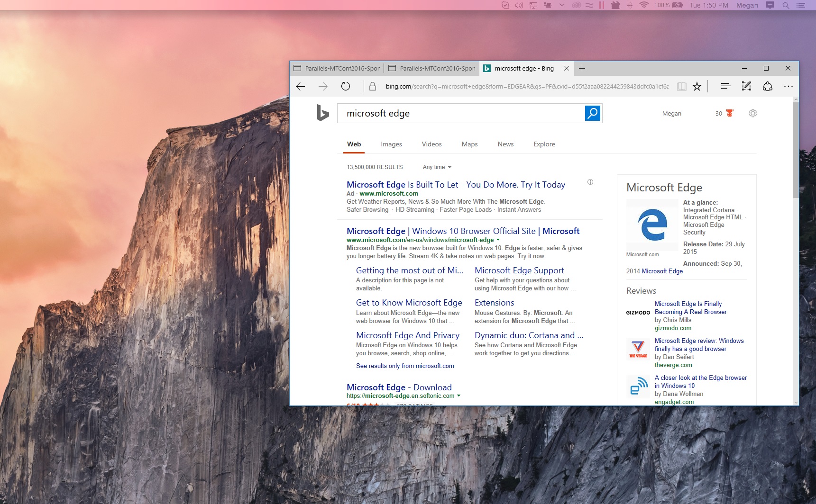This screenshot has height=504, width=816.
Task: Click the forward navigation arrow
Action: tap(323, 86)
